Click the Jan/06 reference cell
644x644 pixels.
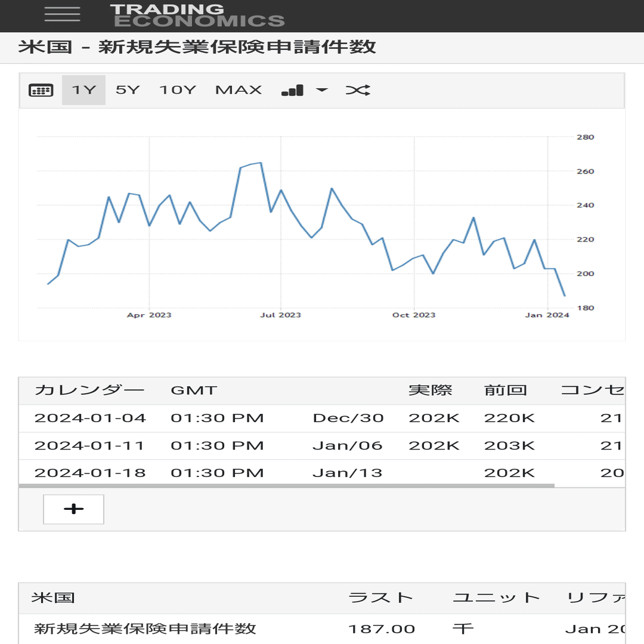coord(348,445)
